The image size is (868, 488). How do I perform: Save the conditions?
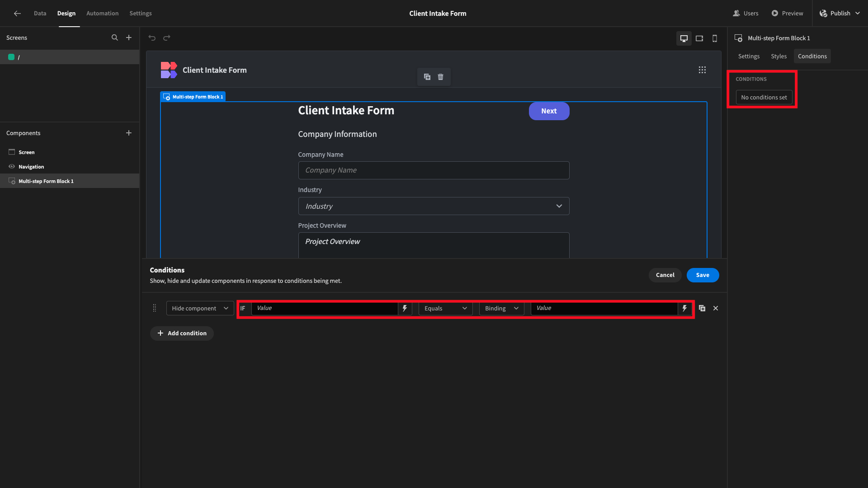703,275
